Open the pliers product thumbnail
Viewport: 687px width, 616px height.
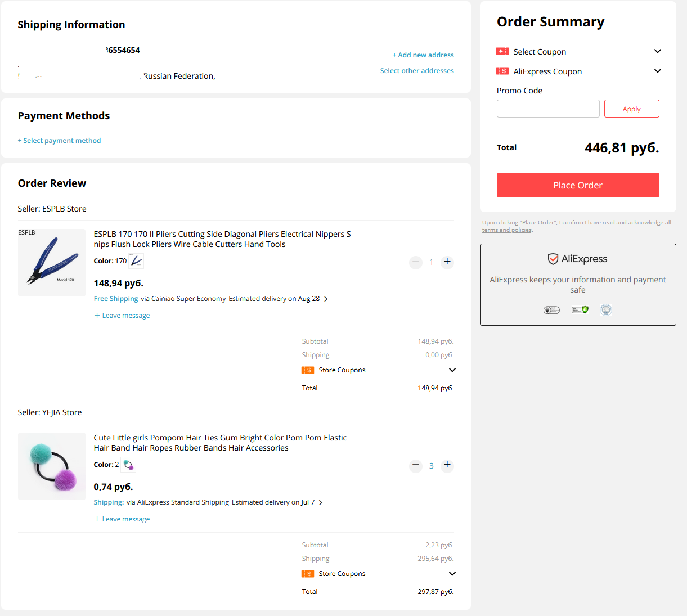pyautogui.click(x=52, y=263)
